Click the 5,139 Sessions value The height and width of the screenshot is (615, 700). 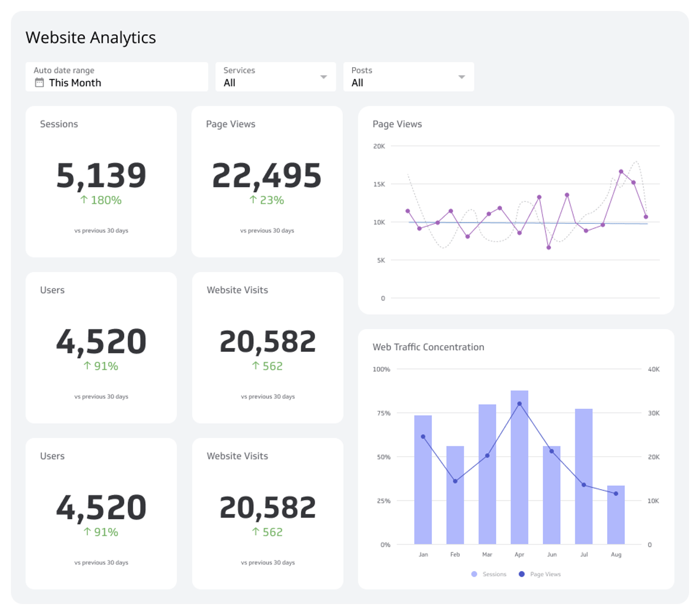pos(101,175)
